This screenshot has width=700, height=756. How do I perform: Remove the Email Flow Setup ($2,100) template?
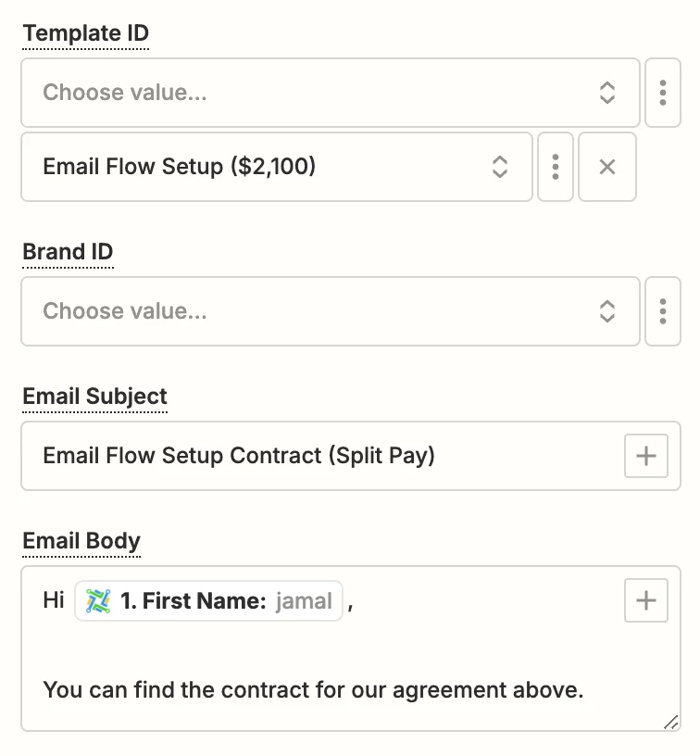pos(607,167)
